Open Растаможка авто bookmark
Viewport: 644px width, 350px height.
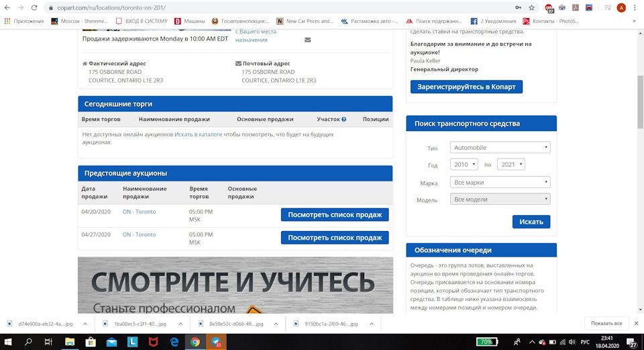click(370, 21)
